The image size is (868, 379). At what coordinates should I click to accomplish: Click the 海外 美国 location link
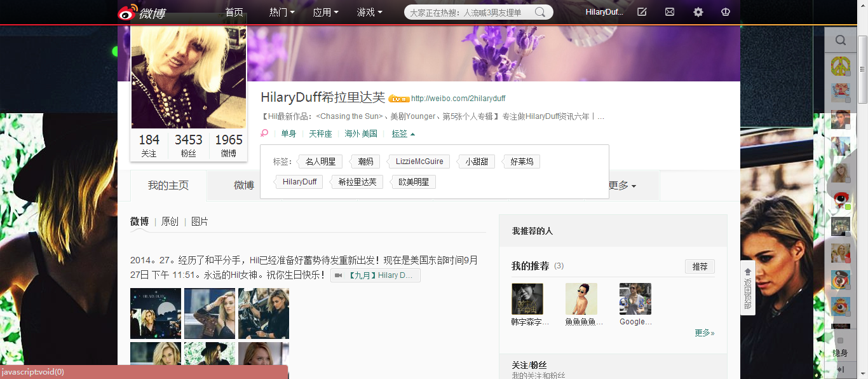(361, 134)
